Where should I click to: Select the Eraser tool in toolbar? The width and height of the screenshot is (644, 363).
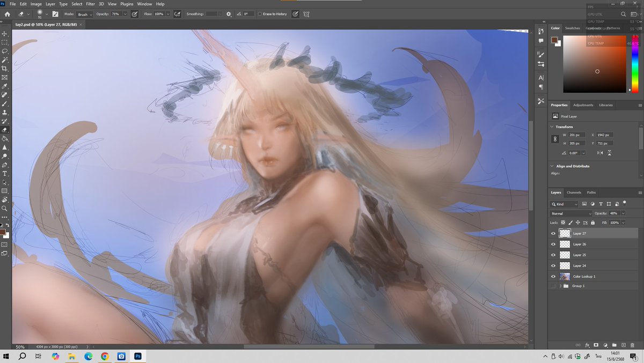click(x=5, y=130)
